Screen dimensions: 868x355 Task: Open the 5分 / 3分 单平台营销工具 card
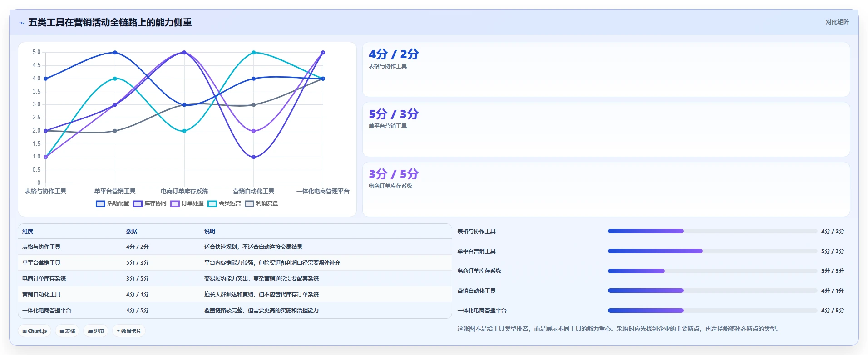[606, 129]
